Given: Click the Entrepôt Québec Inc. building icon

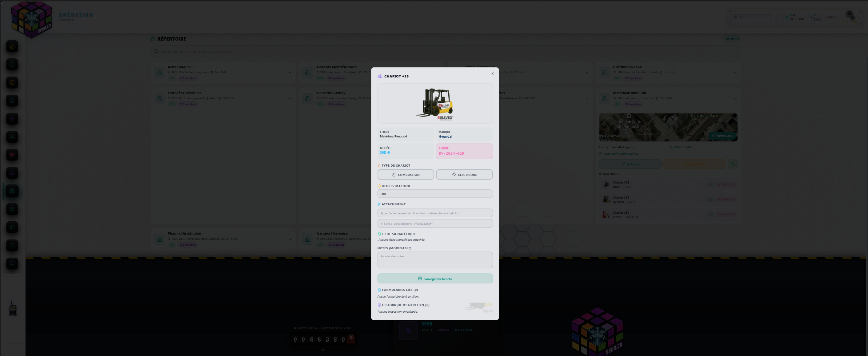Looking at the screenshot, I should point(159,98).
